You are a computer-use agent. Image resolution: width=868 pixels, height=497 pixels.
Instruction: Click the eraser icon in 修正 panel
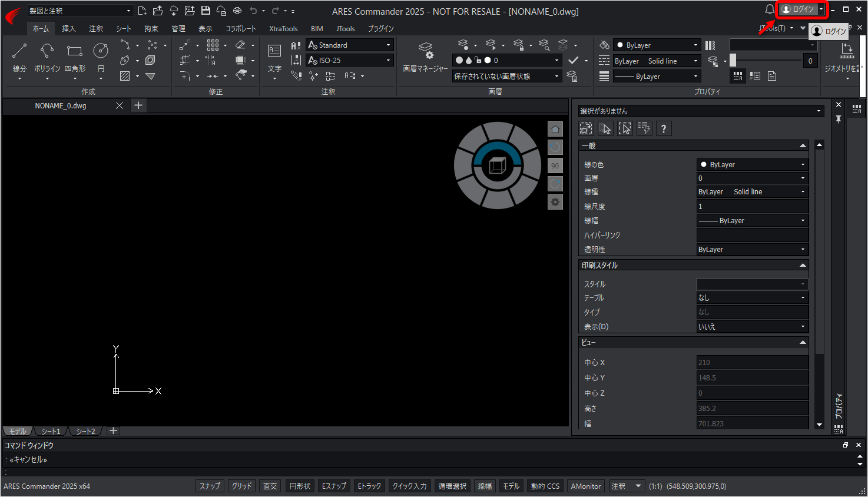[240, 45]
